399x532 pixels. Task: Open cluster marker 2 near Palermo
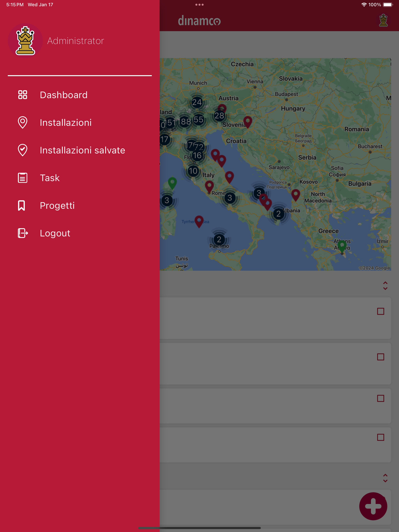click(219, 239)
